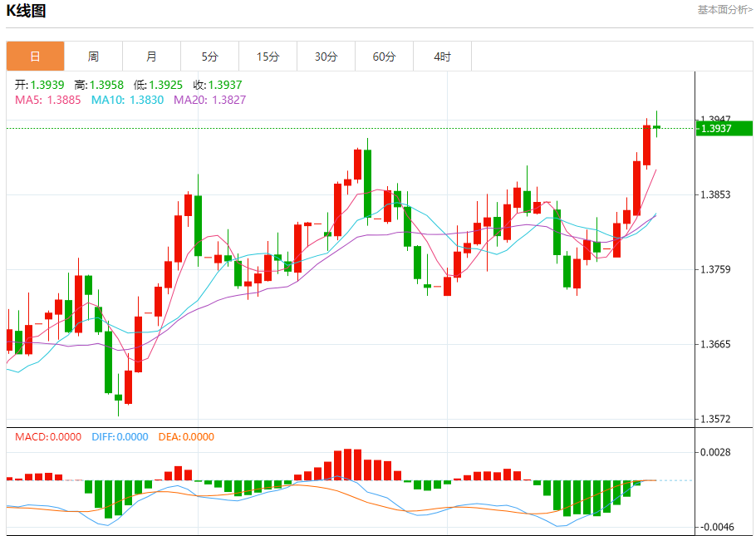Click the 1.3572 price axis label
This screenshot has width=756, height=536.
[715, 420]
